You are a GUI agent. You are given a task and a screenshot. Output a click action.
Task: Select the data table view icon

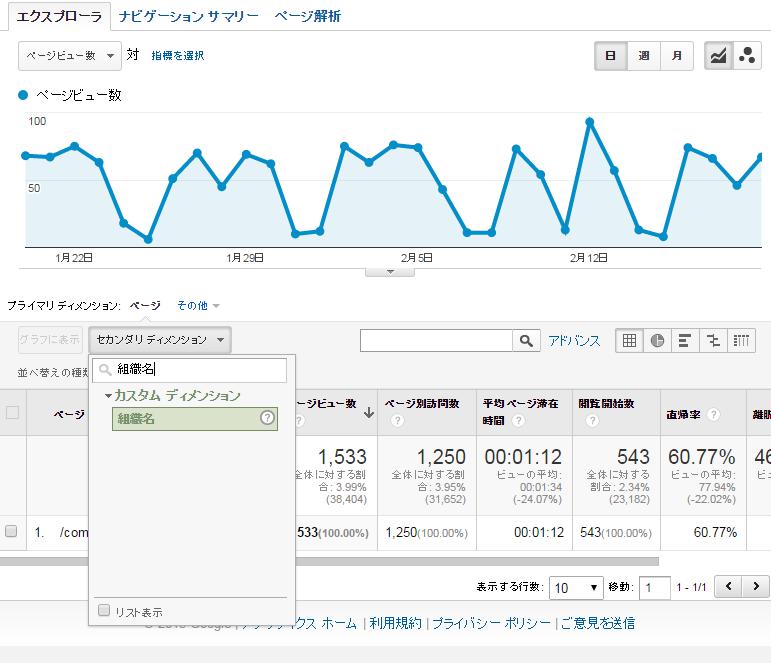pyautogui.click(x=629, y=340)
